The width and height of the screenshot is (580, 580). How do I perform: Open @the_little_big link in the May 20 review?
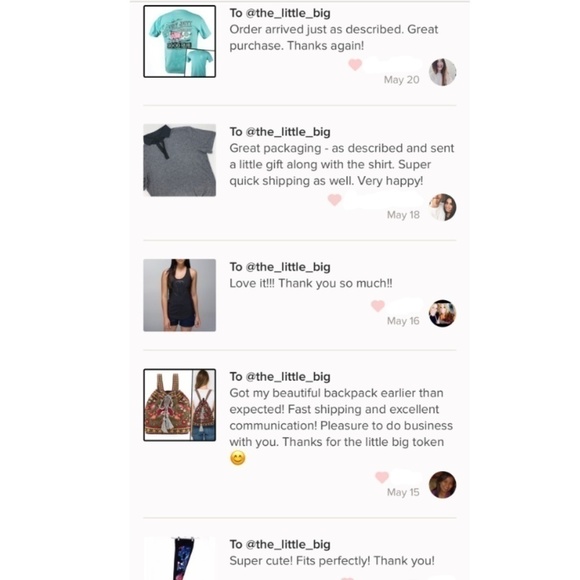[x=288, y=13]
